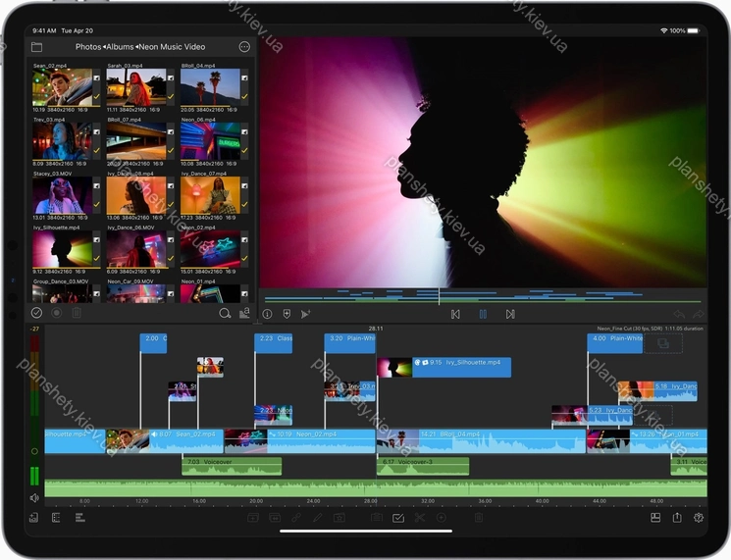Screen dimensions: 731x560
Task: Open the export share icon
Action: (677, 517)
